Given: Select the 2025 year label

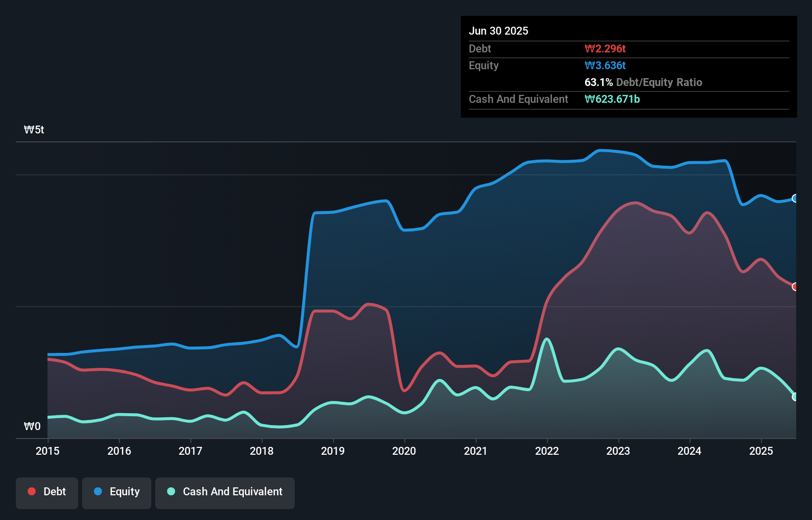Looking at the screenshot, I should [761, 451].
